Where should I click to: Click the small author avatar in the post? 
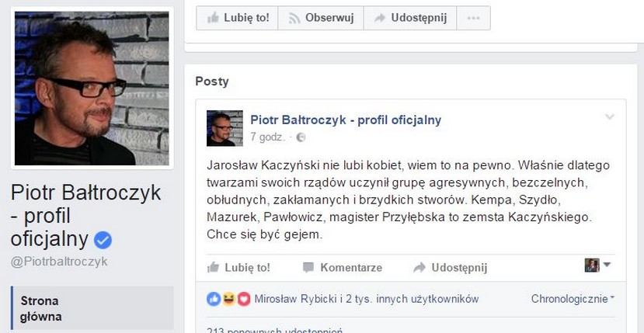click(225, 128)
